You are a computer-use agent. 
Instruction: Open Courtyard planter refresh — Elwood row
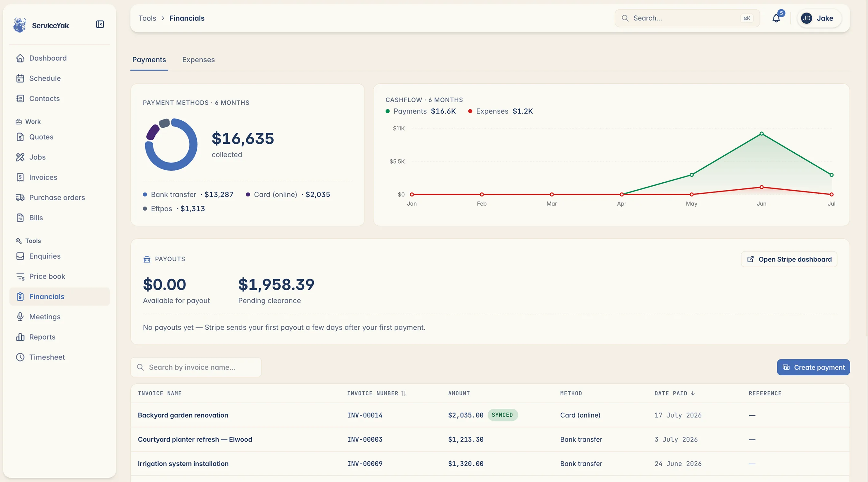pyautogui.click(x=490, y=439)
